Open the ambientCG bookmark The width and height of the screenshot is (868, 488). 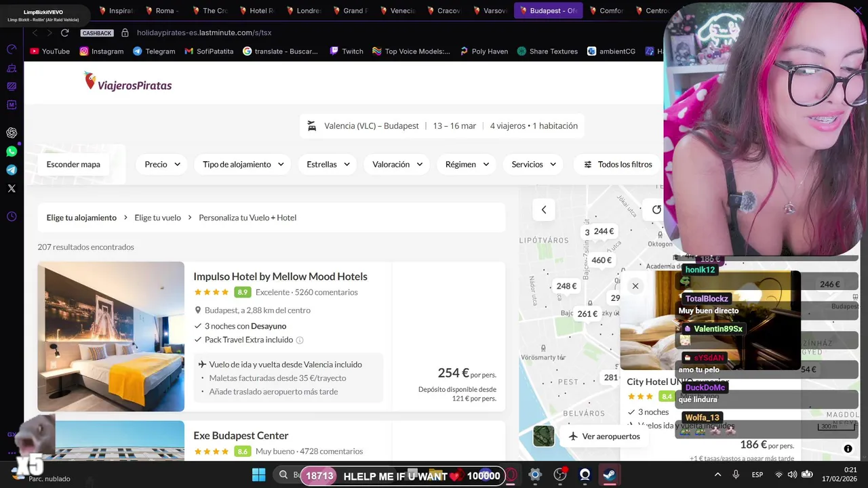(611, 51)
